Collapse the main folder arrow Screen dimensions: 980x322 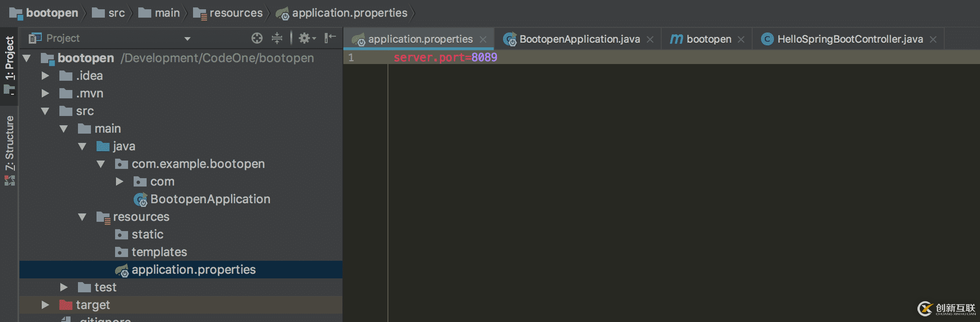point(64,129)
